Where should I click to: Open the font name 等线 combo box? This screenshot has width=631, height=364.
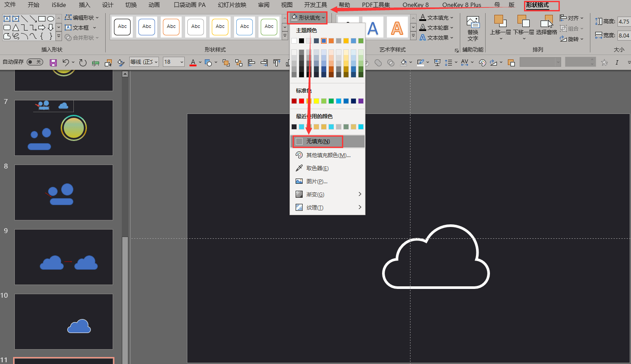click(x=144, y=62)
